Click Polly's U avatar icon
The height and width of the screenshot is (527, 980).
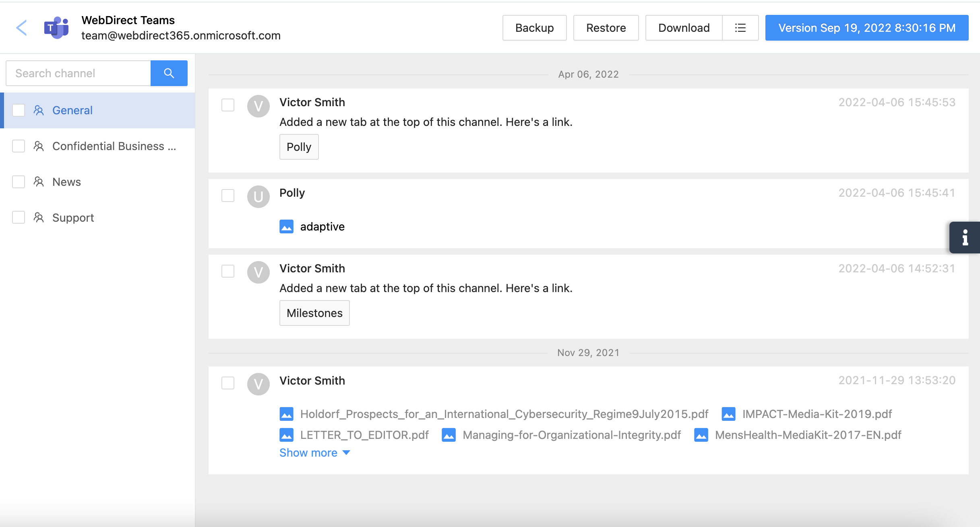pos(258,197)
